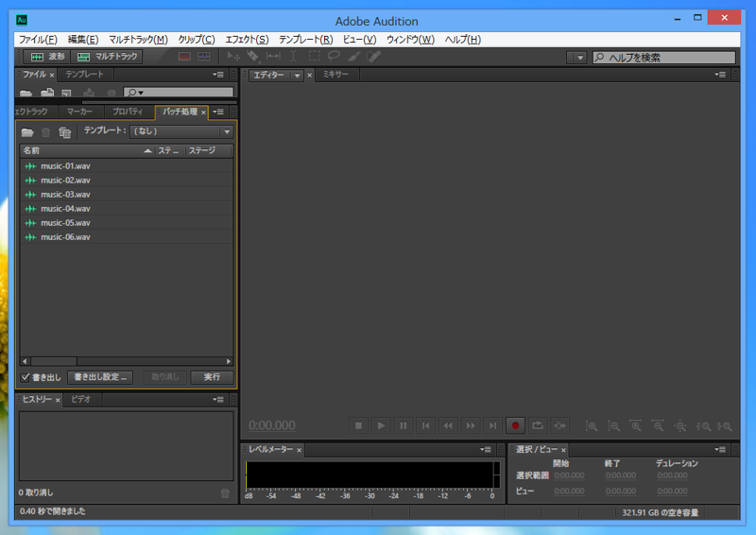
Task: Open the ファイル(F) menu
Action: pos(38,40)
